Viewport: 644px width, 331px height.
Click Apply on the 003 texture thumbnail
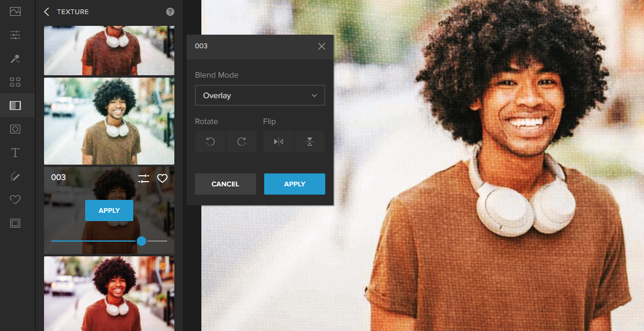[109, 210]
